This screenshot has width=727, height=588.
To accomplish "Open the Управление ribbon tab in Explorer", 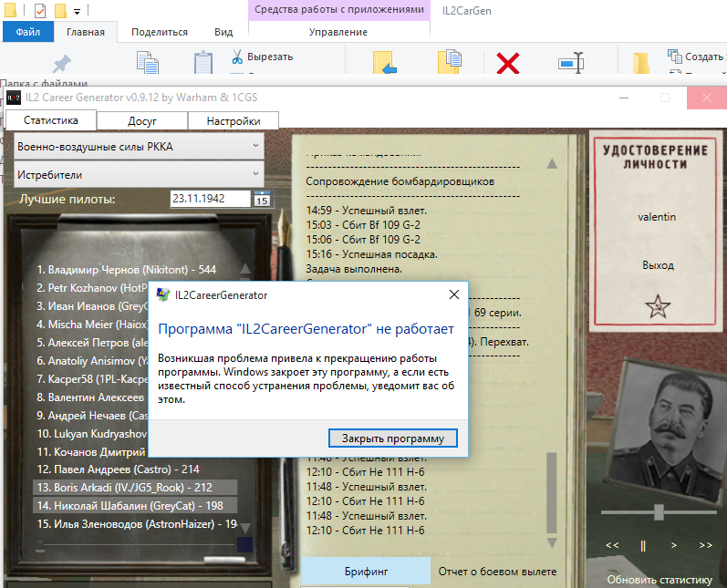I will 338,32.
